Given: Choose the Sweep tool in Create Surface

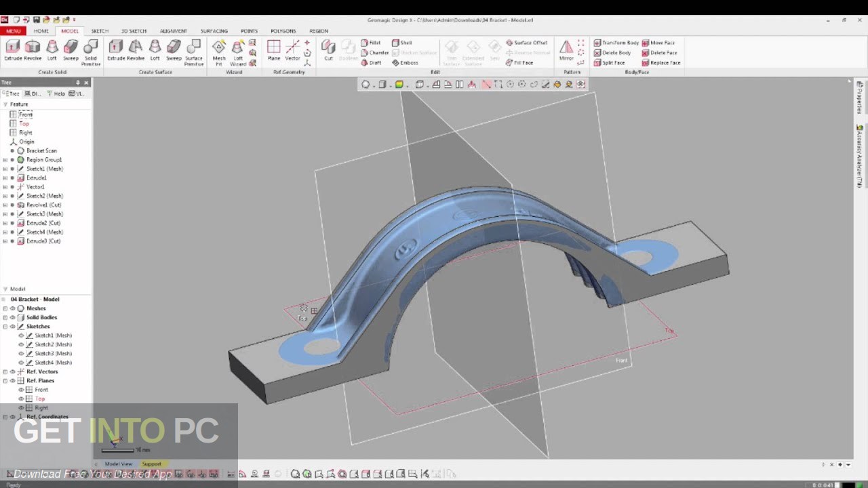Looking at the screenshot, I should tap(174, 50).
